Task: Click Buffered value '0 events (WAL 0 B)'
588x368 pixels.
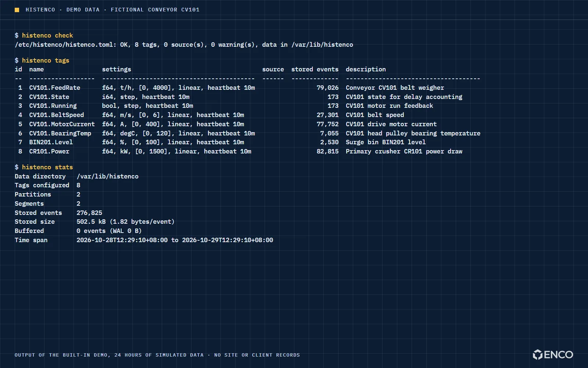Action: click(109, 231)
